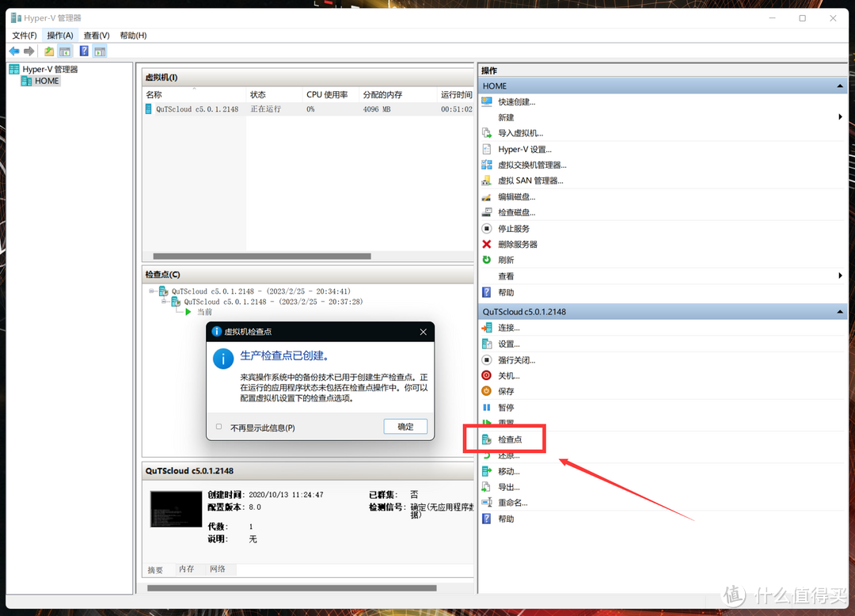Click 强行关闭... action
This screenshot has height=616, width=855.
coord(516,359)
